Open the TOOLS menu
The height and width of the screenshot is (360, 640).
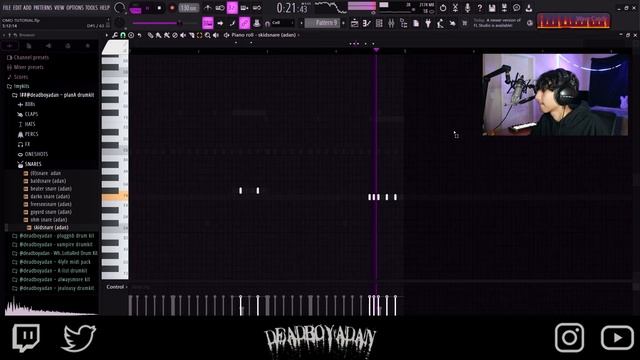(92, 8)
